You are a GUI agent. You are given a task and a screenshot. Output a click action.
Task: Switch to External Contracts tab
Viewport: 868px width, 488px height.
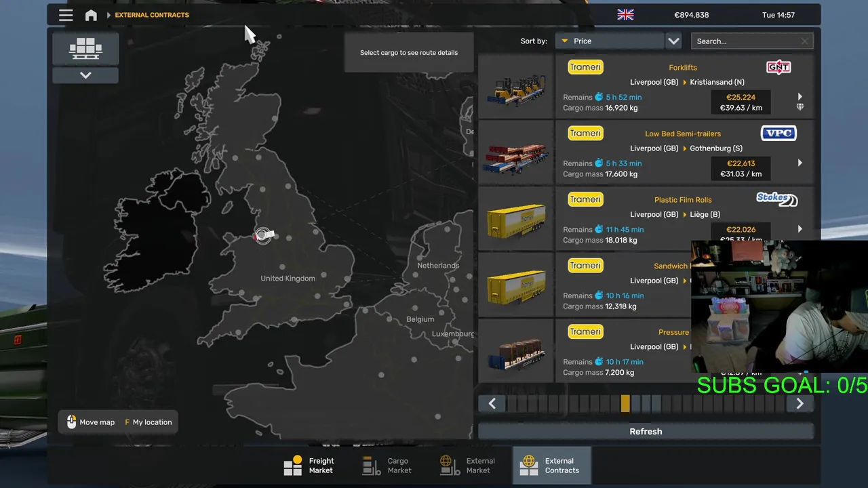551,466
